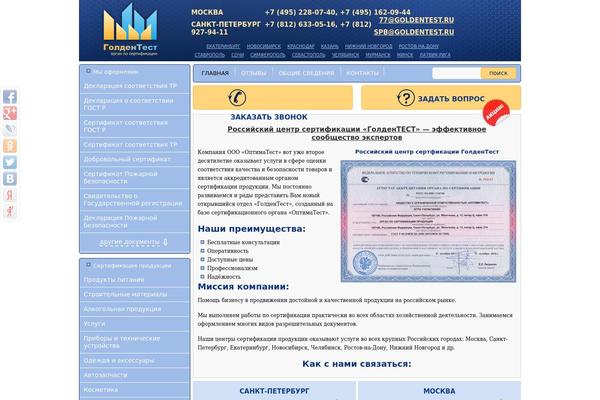Screen dimensions: 600x400
Task: Open Декларация соответствия ТР
Action: pyautogui.click(x=134, y=86)
